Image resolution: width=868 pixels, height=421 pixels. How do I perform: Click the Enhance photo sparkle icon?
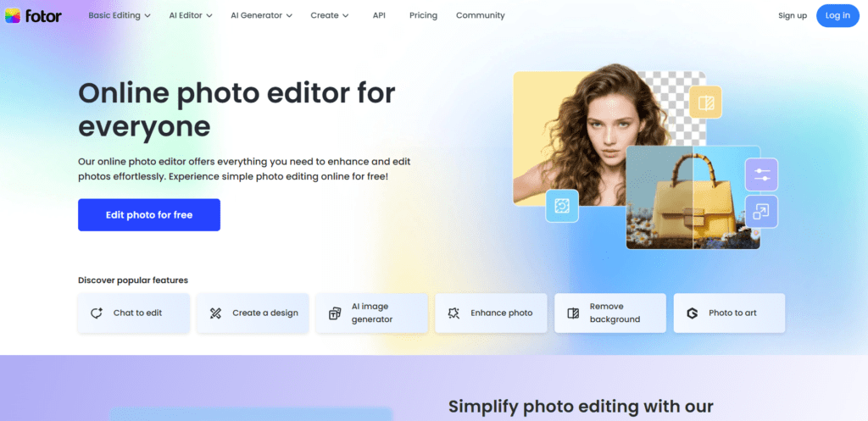[x=454, y=313]
